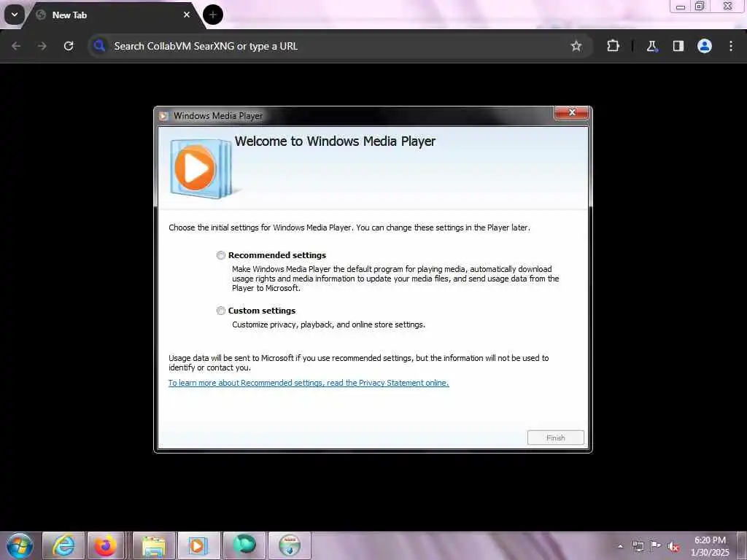Click the greyed-out Finish button
The height and width of the screenshot is (560, 747).
[x=555, y=437]
